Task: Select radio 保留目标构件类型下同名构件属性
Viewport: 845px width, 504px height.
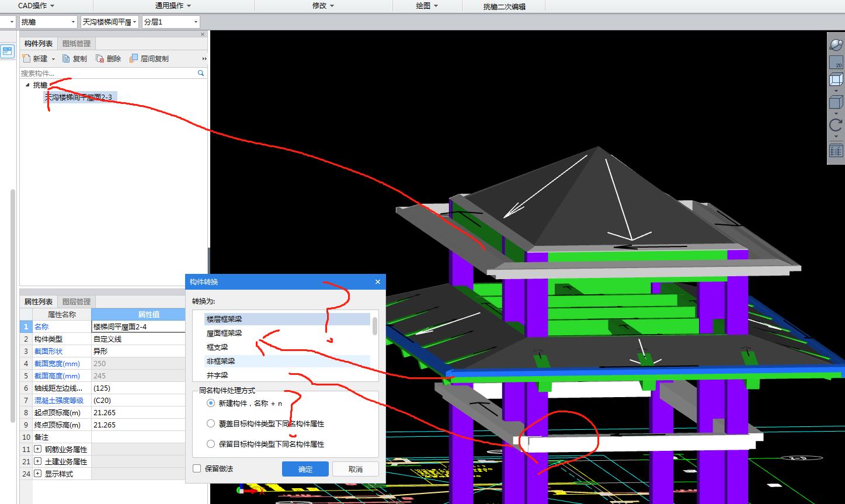Action: [211, 444]
